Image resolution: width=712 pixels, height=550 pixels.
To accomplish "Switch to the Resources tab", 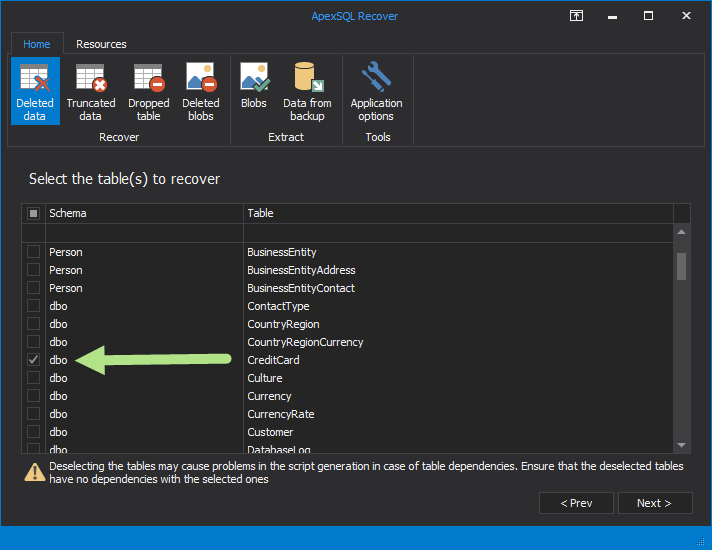I will pyautogui.click(x=101, y=44).
